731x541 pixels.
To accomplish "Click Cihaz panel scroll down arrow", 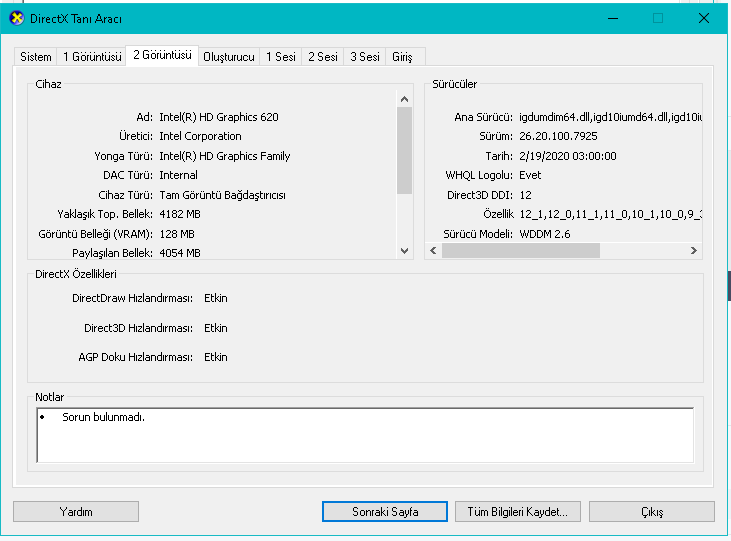I will click(404, 251).
